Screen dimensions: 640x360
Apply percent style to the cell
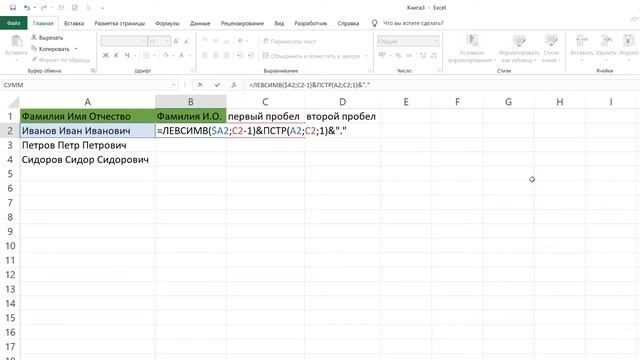pyautogui.click(x=398, y=55)
